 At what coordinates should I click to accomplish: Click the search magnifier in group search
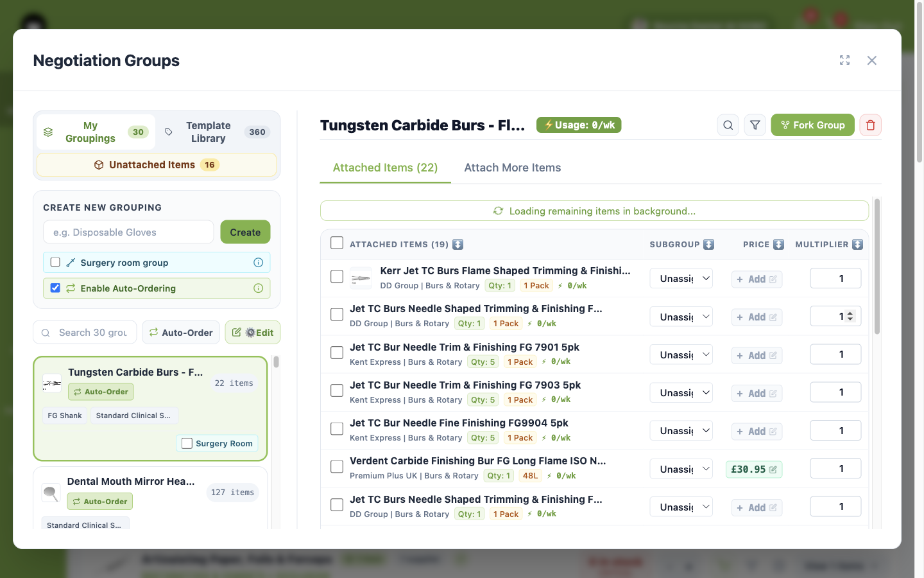(46, 333)
